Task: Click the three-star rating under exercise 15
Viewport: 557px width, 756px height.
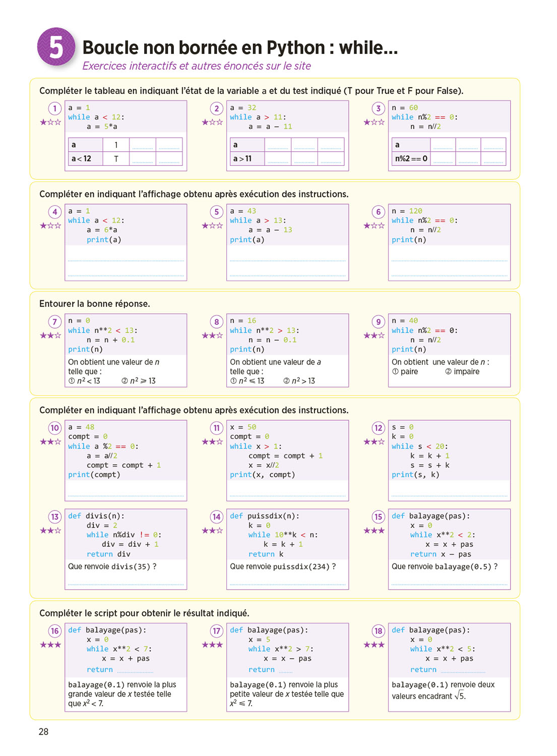Action: pos(374,531)
